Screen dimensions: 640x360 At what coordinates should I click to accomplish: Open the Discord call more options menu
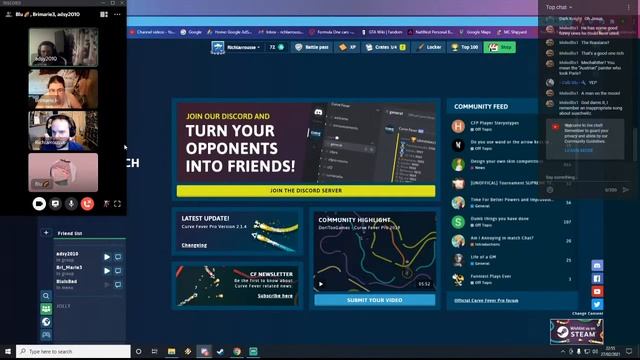click(x=118, y=14)
